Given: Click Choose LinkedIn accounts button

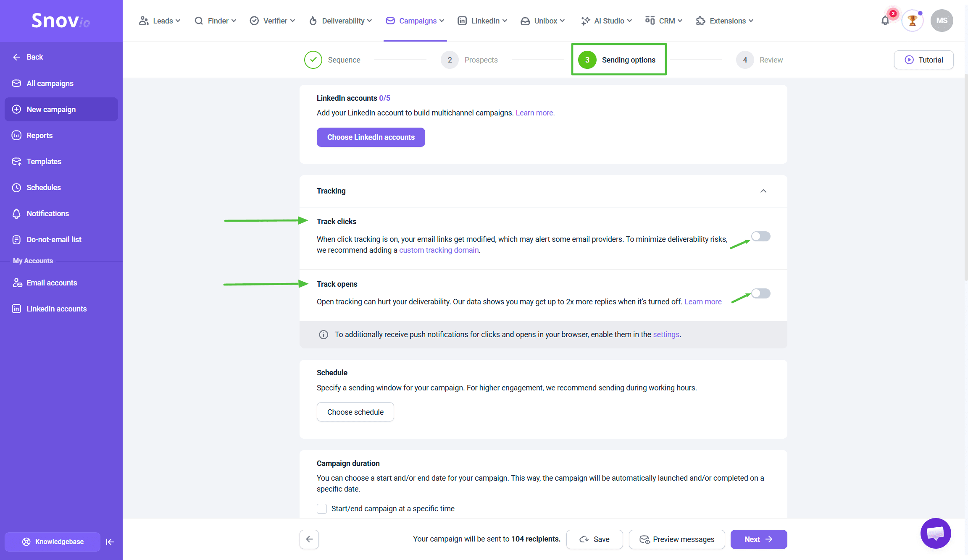Looking at the screenshot, I should pyautogui.click(x=371, y=137).
